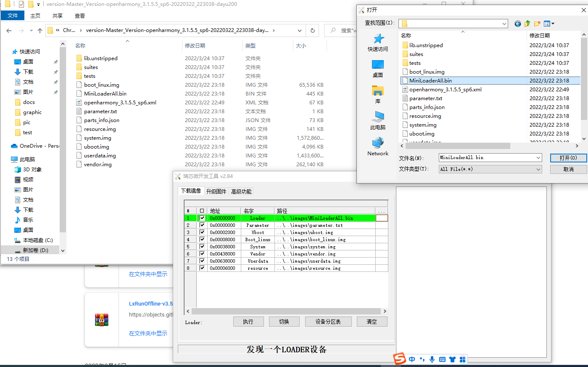Click Open button in file dialog

[x=568, y=158]
